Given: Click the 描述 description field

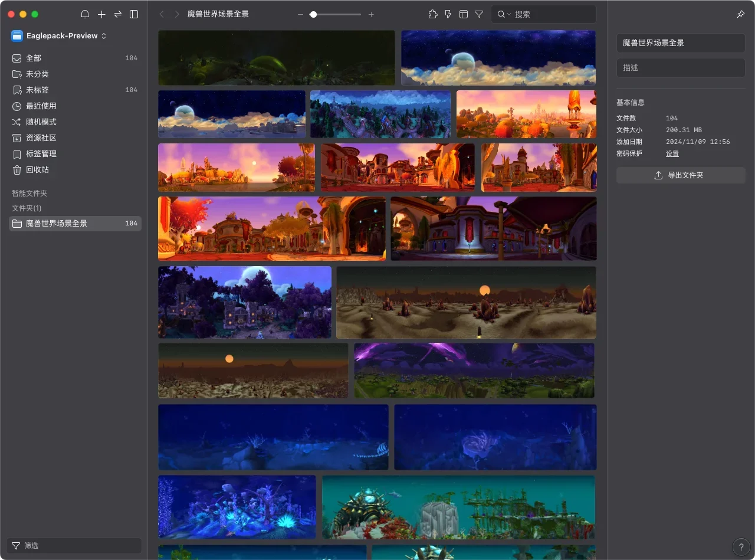Looking at the screenshot, I should (681, 68).
